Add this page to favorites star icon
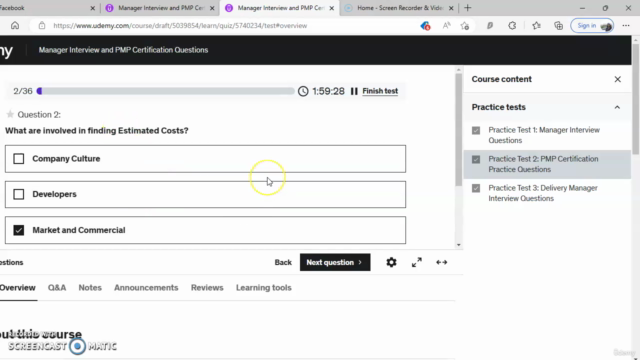640x360 pixels. tap(464, 26)
